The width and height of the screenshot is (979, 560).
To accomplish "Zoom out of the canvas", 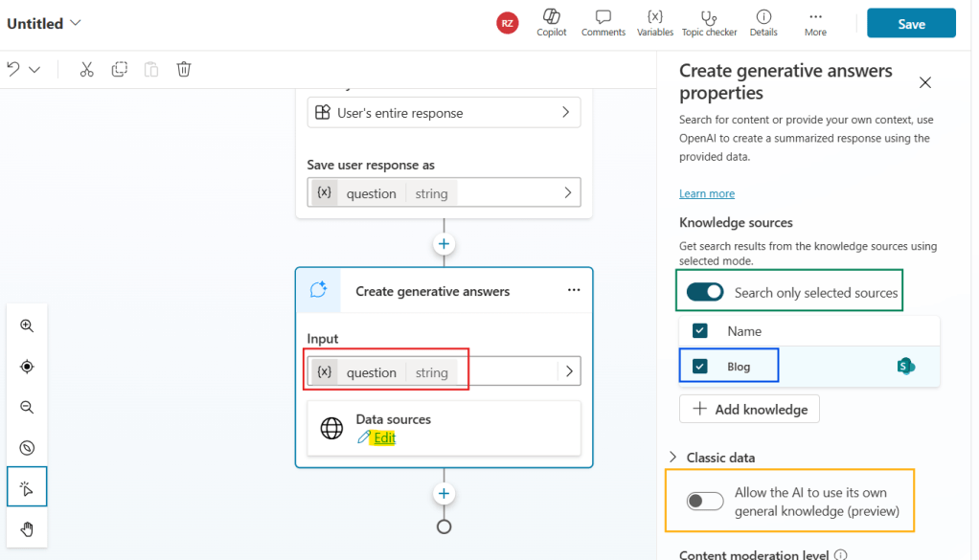I will click(27, 407).
